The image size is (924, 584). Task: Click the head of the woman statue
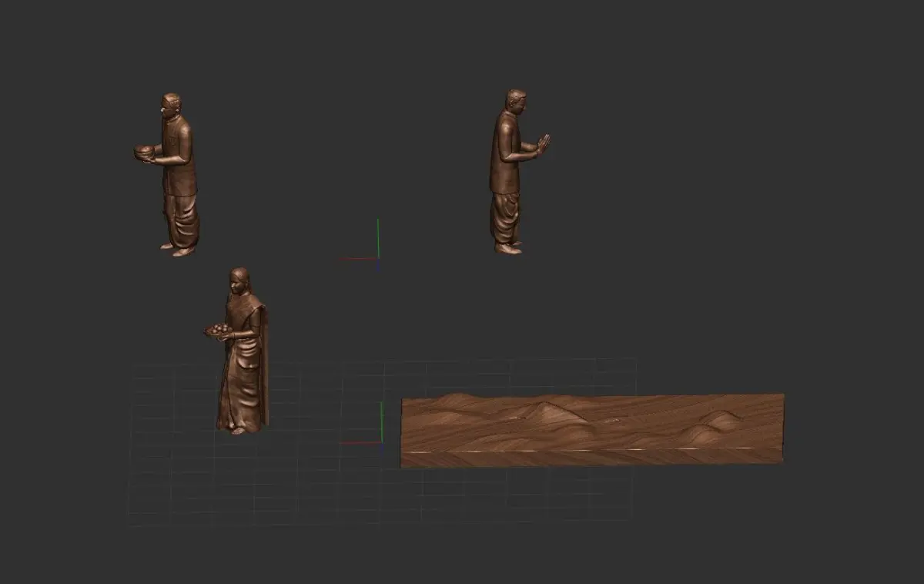(x=239, y=280)
